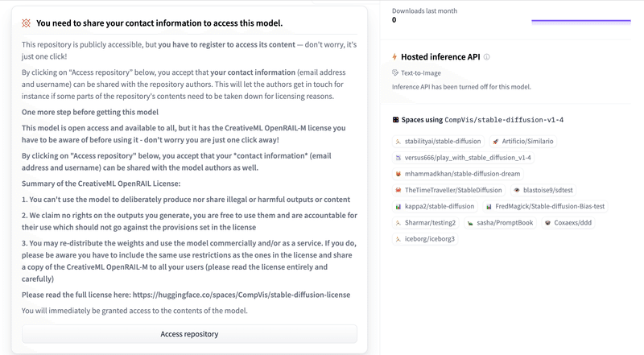Click the gated-access icon beside the contact information heading

click(27, 23)
